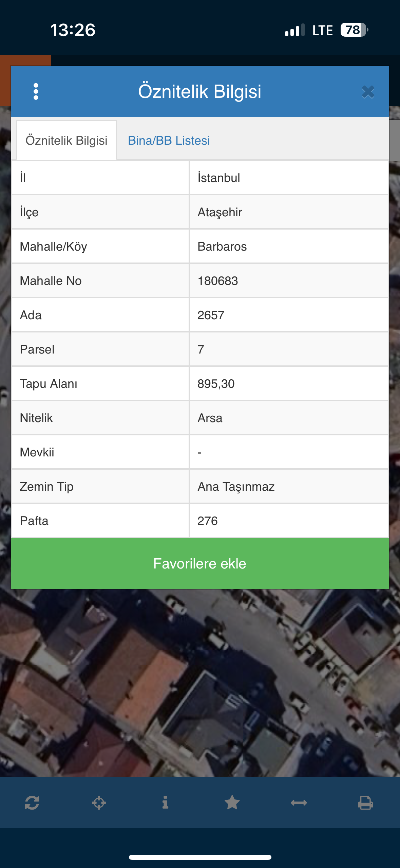
Task: Tap the crosshair locate icon
Action: tap(99, 803)
